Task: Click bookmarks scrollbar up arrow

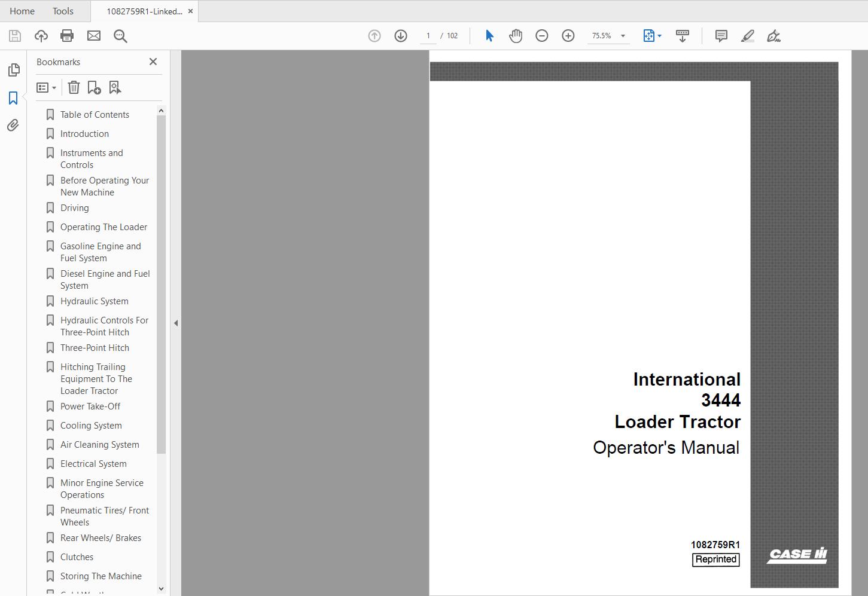Action: click(x=161, y=111)
